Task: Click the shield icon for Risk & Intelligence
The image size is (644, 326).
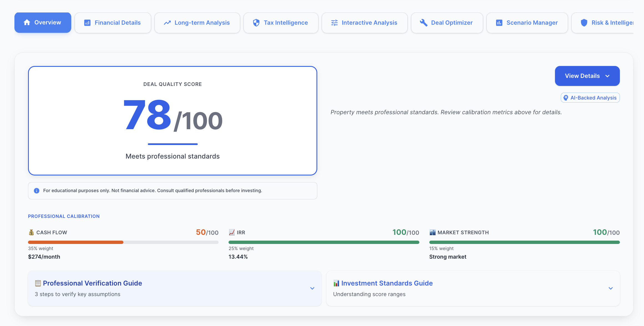Action: pos(584,23)
